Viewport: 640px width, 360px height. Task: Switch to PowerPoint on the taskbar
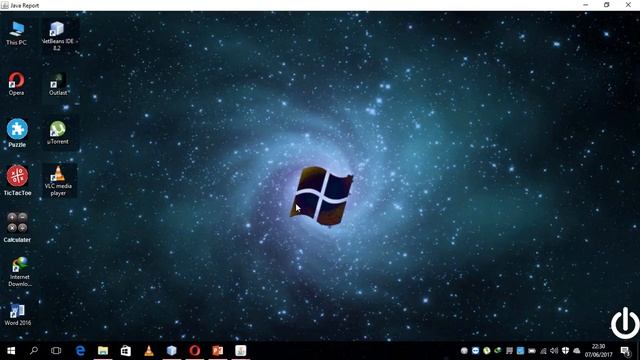point(218,351)
